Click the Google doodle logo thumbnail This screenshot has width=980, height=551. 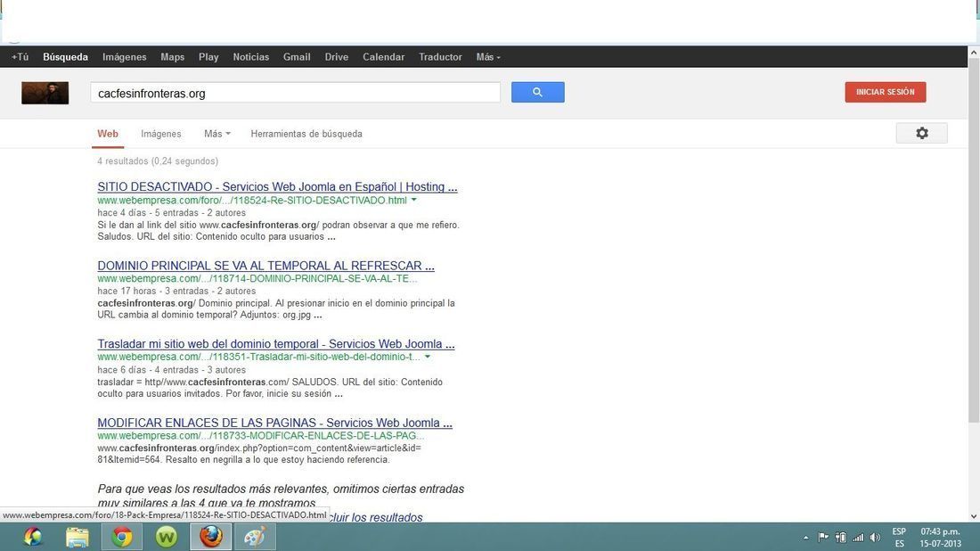(x=45, y=93)
